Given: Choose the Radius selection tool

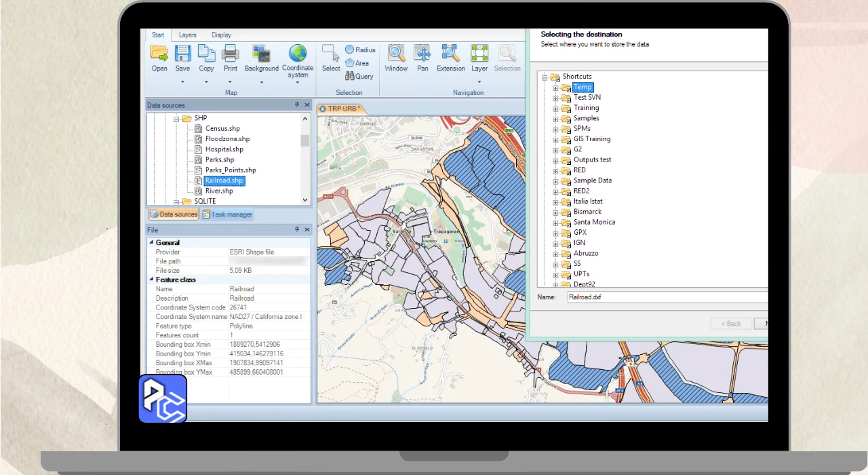Looking at the screenshot, I should pyautogui.click(x=359, y=50).
